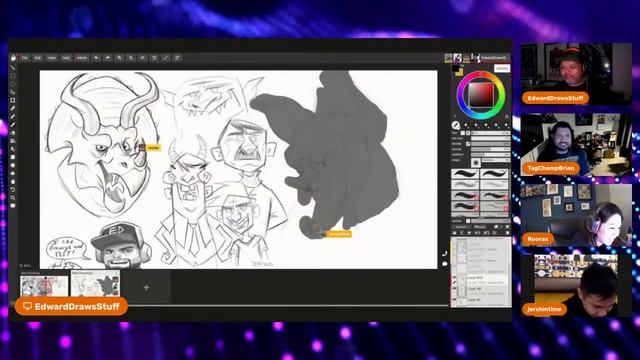Open the File menu
640x360 pixels.
point(24,58)
